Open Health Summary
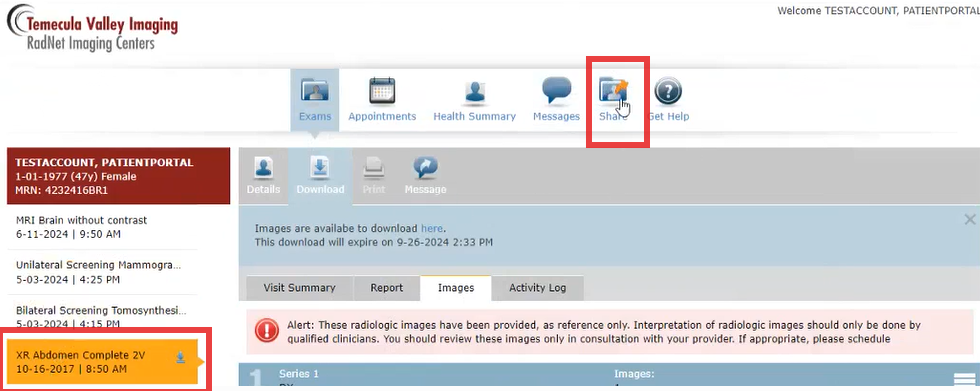 [474, 99]
